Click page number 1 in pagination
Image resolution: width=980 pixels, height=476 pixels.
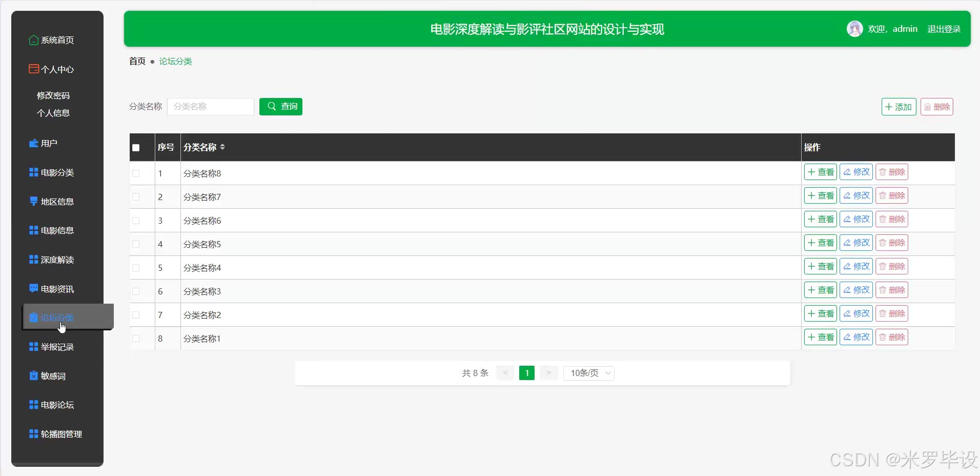tap(527, 373)
